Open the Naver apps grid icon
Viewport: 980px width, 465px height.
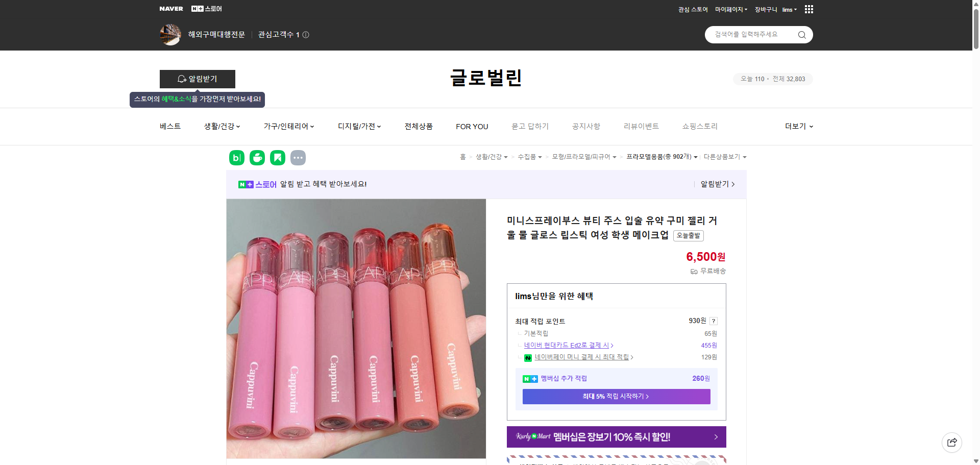808,9
